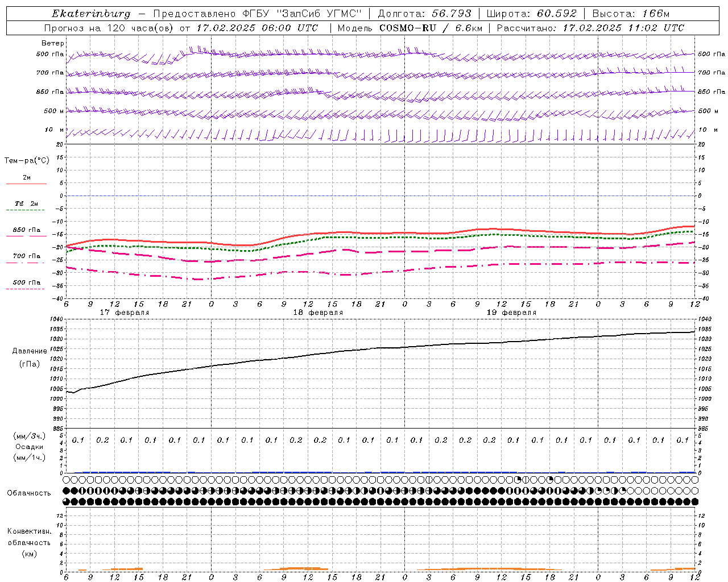Click the "17 февраля" date label
This screenshot has height=582, width=728.
coord(125,313)
